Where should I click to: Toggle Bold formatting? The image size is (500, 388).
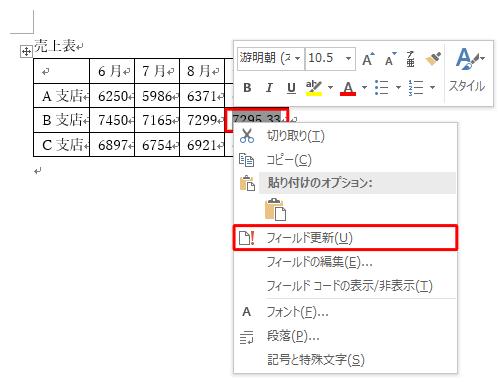tap(247, 88)
